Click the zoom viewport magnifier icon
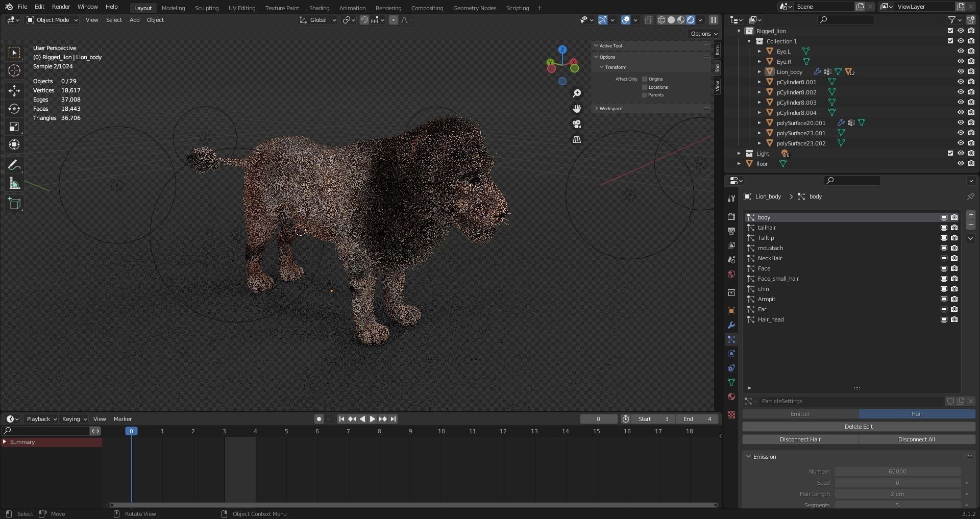The image size is (980, 519). tap(577, 93)
